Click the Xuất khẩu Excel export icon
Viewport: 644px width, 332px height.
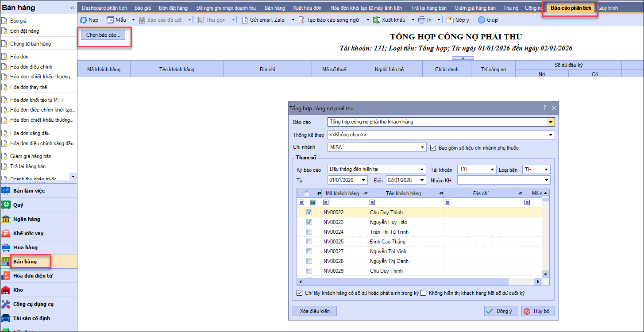click(x=376, y=20)
